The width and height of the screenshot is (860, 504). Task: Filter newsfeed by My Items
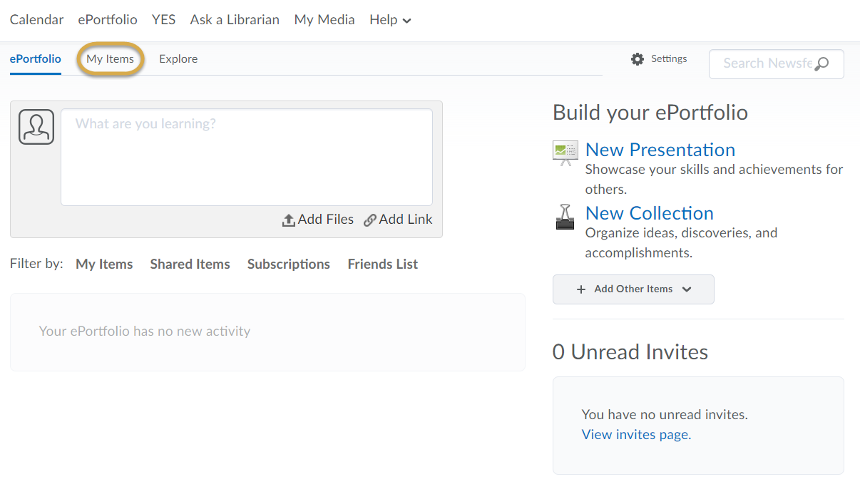pos(104,264)
